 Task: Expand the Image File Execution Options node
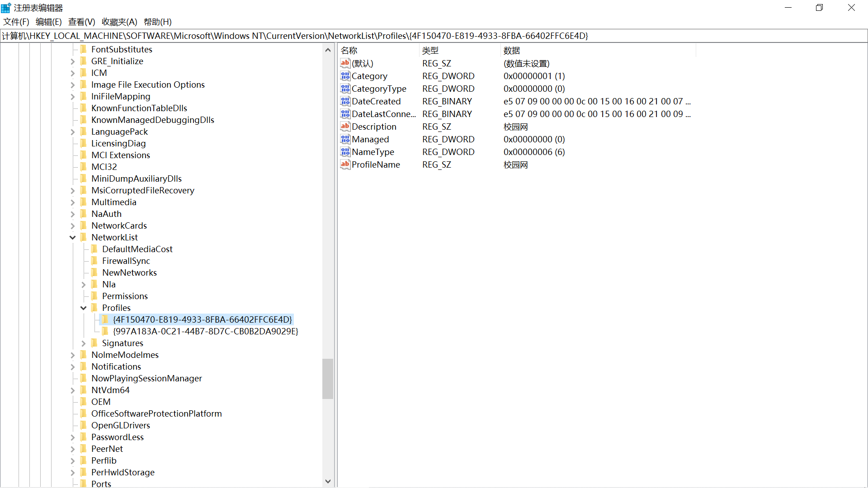(72, 85)
